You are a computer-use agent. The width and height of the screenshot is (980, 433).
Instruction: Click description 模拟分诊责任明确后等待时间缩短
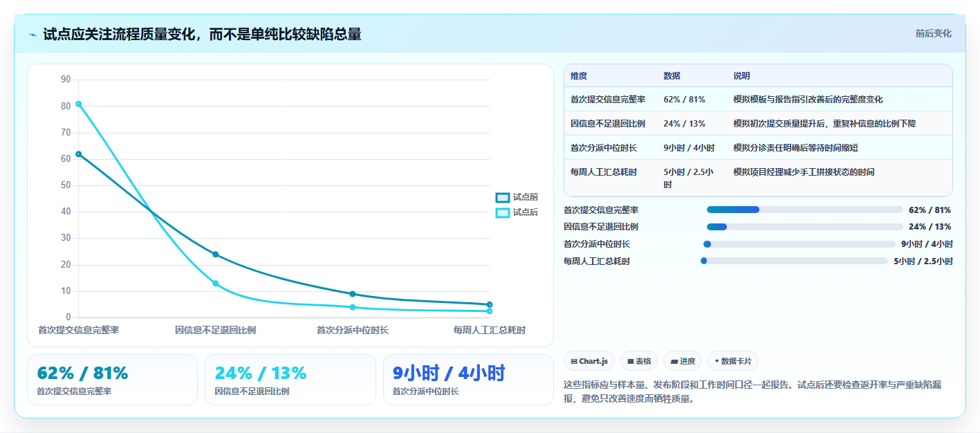(x=795, y=148)
